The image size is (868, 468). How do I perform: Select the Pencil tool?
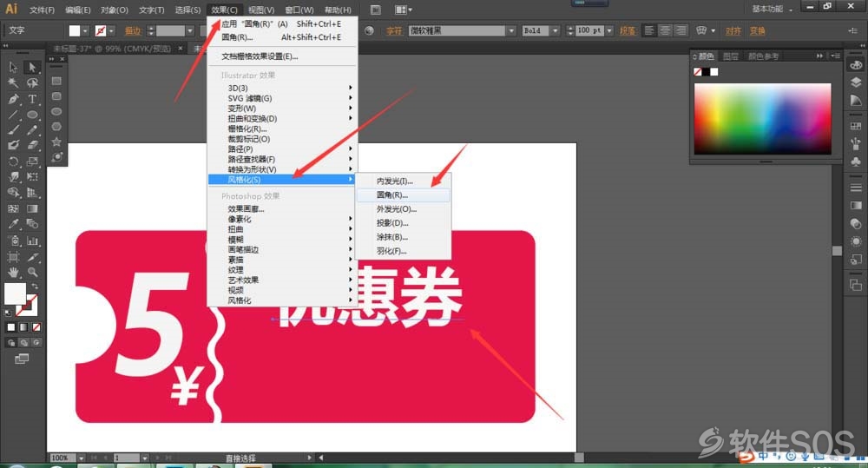(33, 129)
